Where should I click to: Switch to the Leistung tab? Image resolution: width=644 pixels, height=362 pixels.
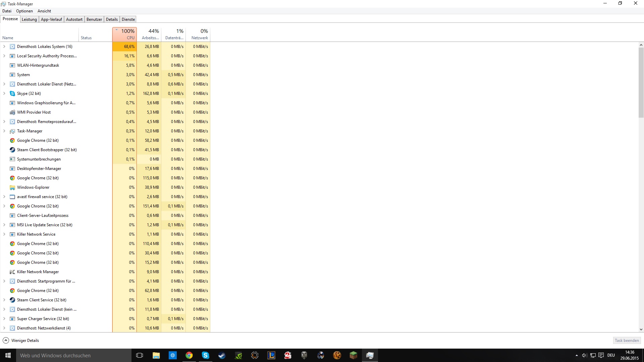(29, 19)
